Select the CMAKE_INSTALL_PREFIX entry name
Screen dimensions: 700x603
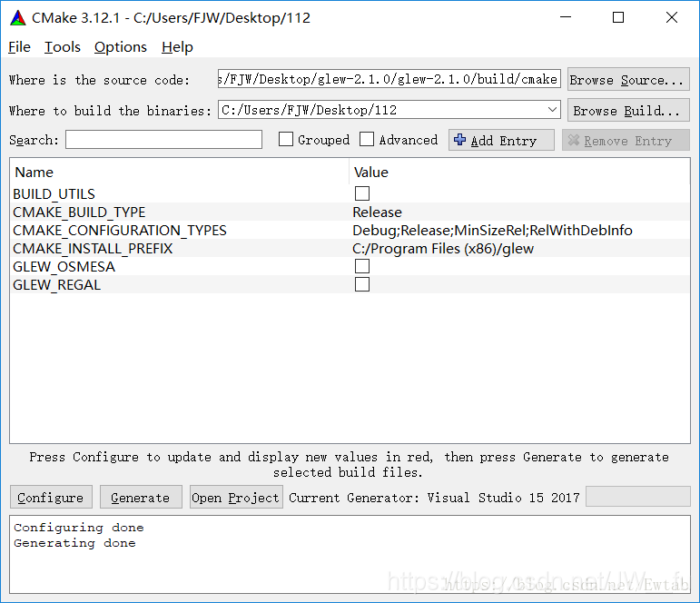[x=93, y=248]
